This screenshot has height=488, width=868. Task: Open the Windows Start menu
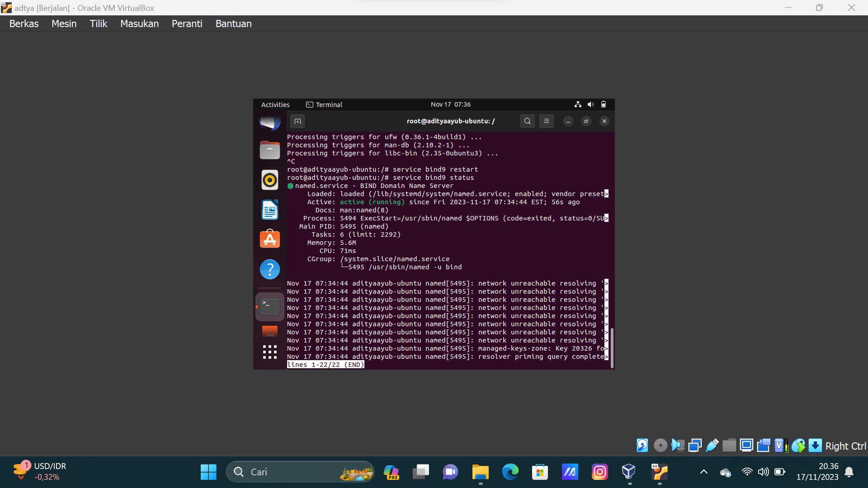[x=208, y=472]
